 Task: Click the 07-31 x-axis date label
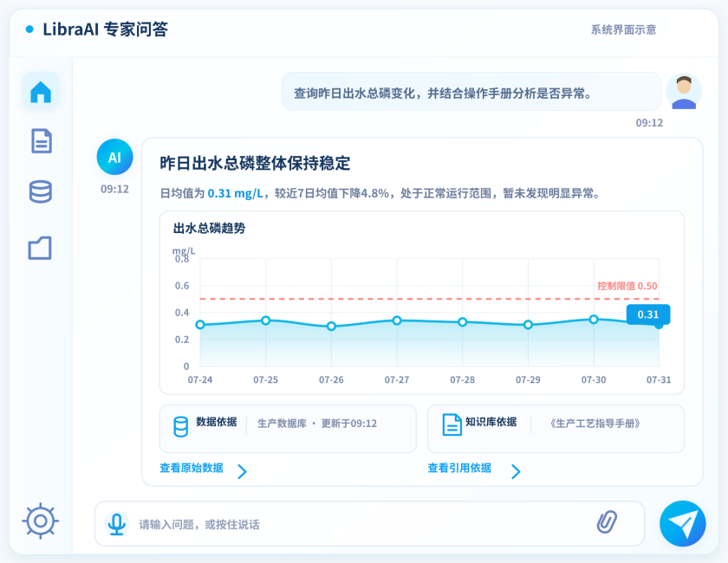pyautogui.click(x=659, y=379)
